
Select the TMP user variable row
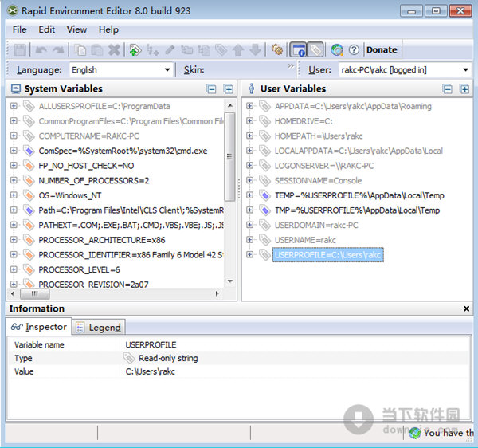[357, 210]
